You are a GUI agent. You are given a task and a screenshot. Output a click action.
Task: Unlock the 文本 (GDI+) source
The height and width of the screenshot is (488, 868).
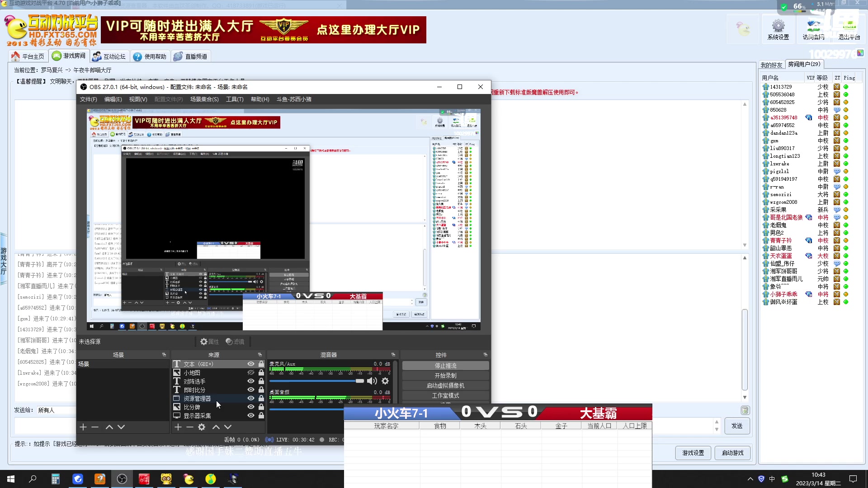coord(261,364)
